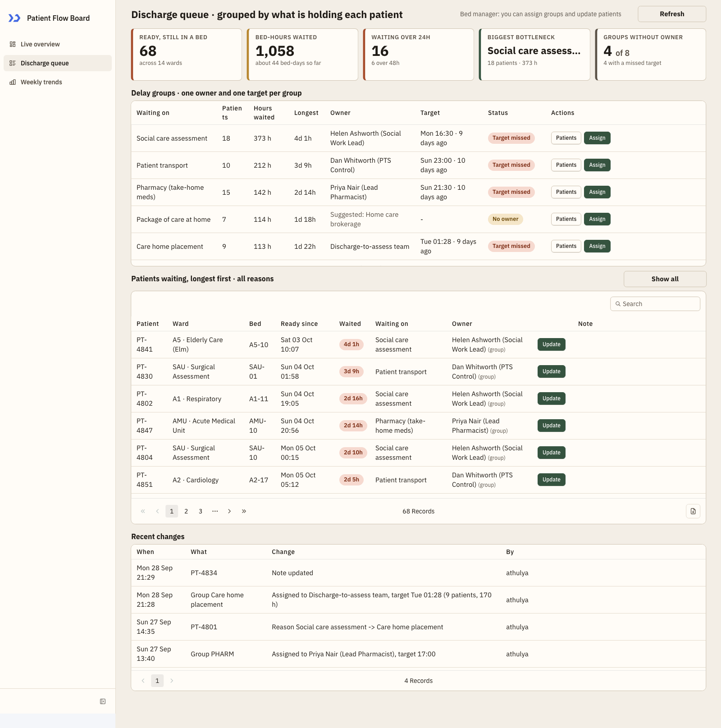This screenshot has width=721, height=728.
Task: Click the export records download icon
Action: [x=693, y=511]
